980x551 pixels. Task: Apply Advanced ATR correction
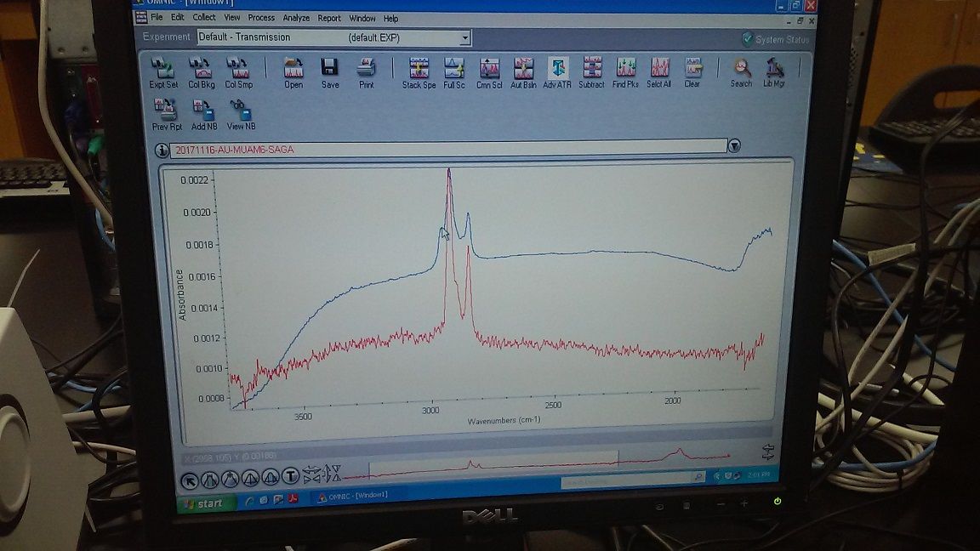pyautogui.click(x=557, y=72)
